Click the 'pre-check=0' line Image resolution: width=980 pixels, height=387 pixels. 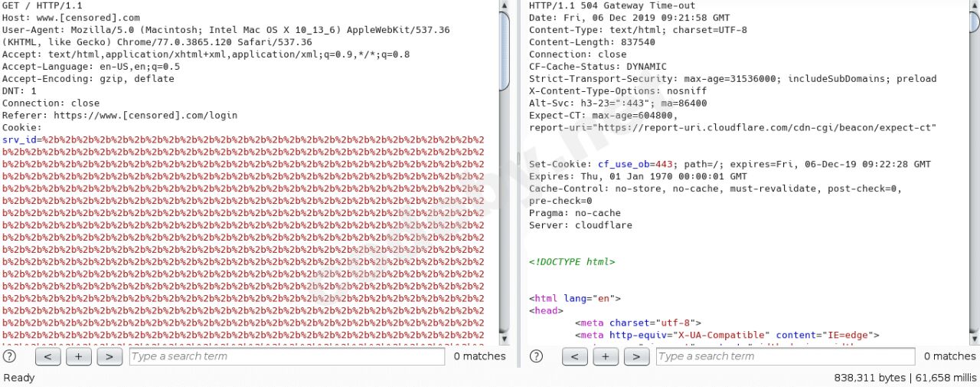(x=560, y=202)
